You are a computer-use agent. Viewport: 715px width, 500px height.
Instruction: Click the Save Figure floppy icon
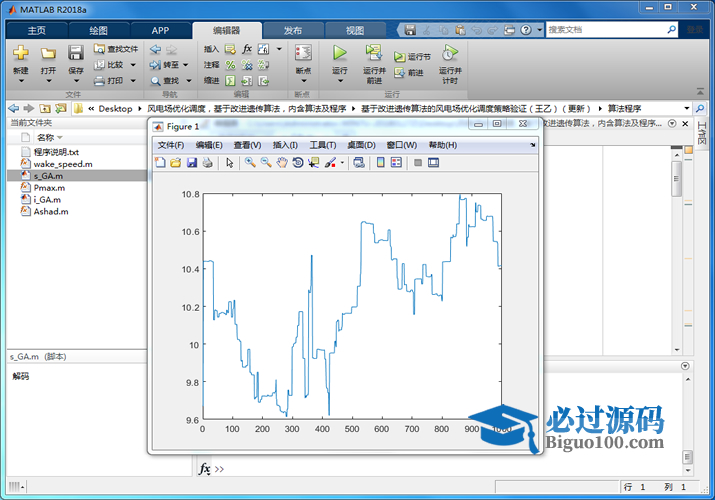[192, 163]
